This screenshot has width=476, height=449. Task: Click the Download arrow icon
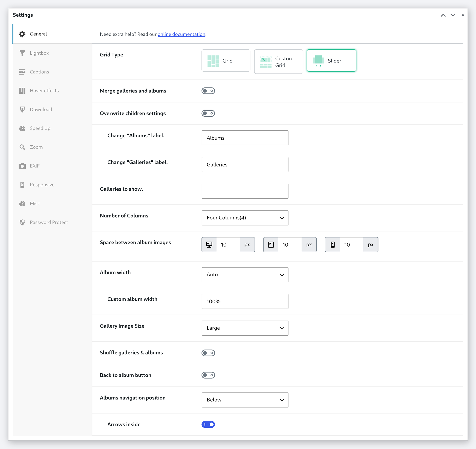pos(22,110)
